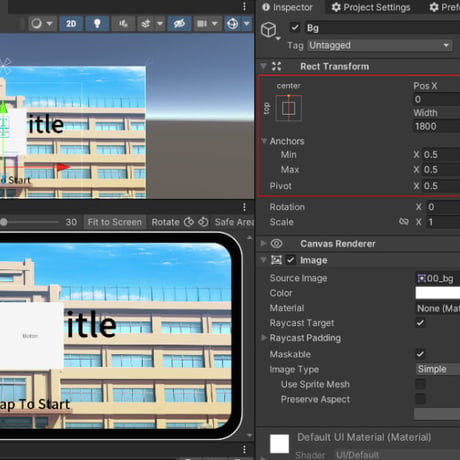Click the red X-axis gizmo arrow
This screenshot has width=460, height=460.
63,167
